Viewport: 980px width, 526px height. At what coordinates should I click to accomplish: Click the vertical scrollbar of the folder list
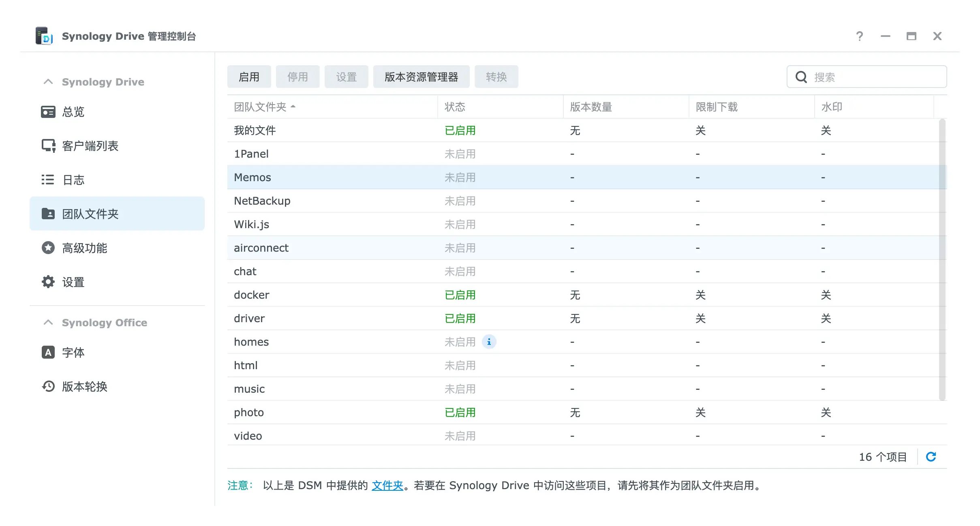pos(942,259)
